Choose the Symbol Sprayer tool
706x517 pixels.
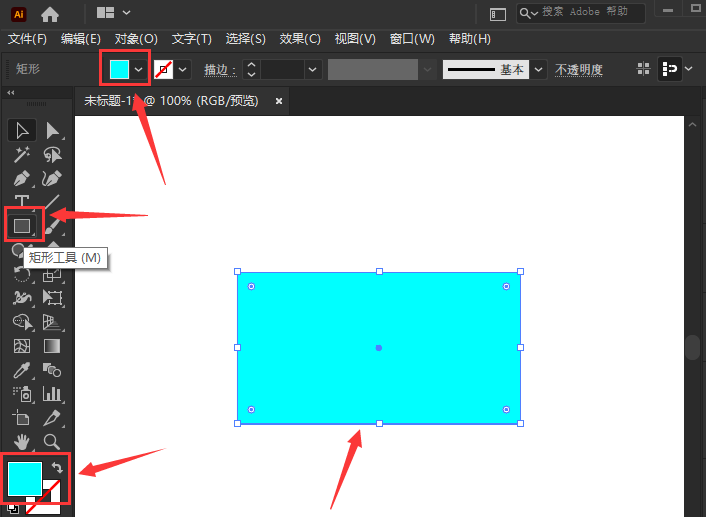click(22, 394)
